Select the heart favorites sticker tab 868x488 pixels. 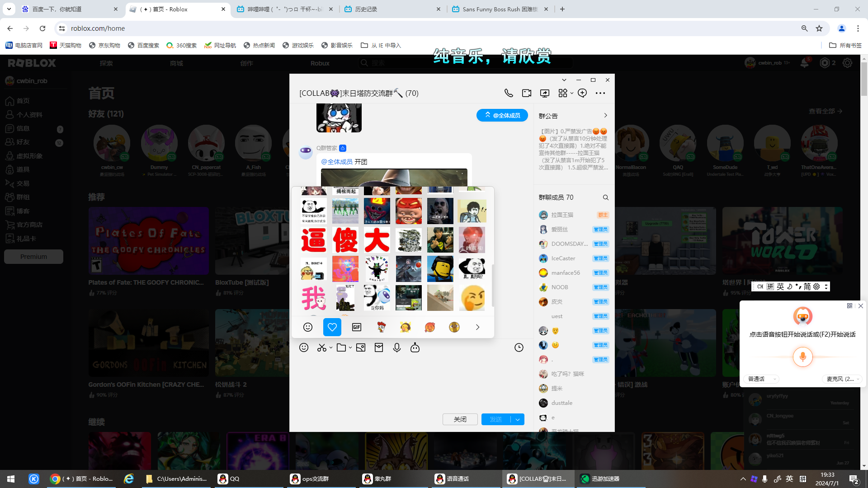(332, 327)
